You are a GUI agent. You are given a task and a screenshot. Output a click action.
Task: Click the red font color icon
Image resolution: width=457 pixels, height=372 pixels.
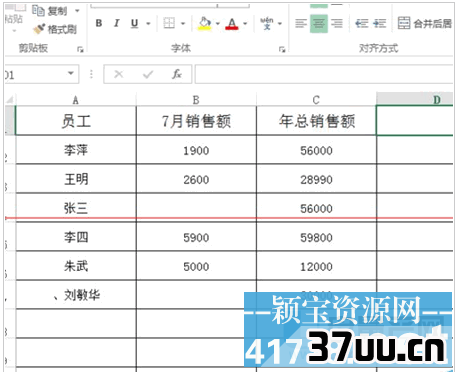coord(232,23)
